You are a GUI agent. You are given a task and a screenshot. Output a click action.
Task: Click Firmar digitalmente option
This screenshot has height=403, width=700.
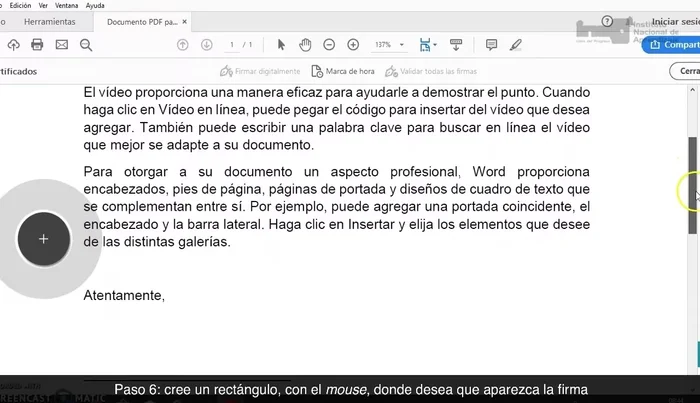[x=260, y=71]
